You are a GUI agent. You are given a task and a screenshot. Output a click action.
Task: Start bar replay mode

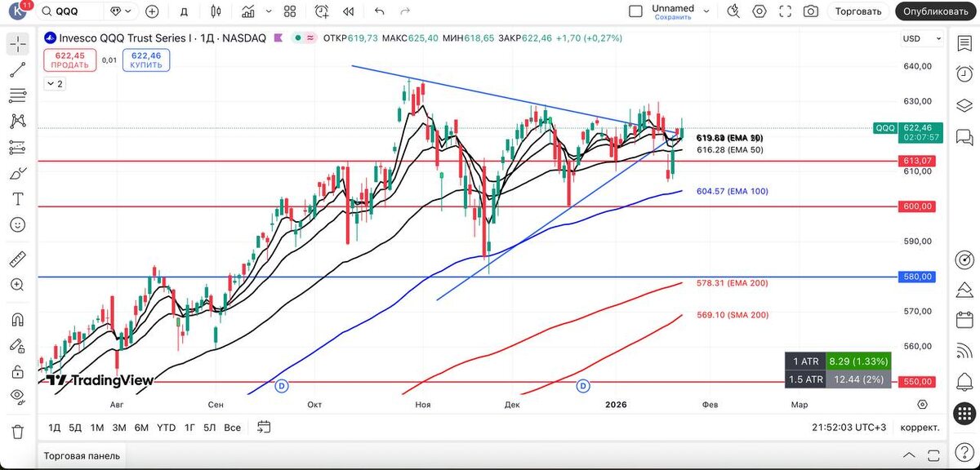point(349,11)
